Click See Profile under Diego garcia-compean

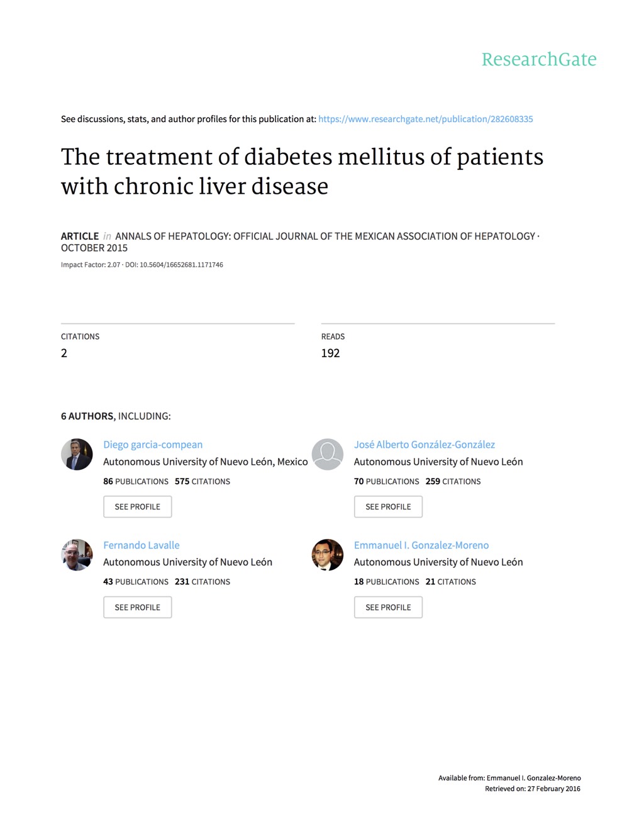tap(138, 507)
